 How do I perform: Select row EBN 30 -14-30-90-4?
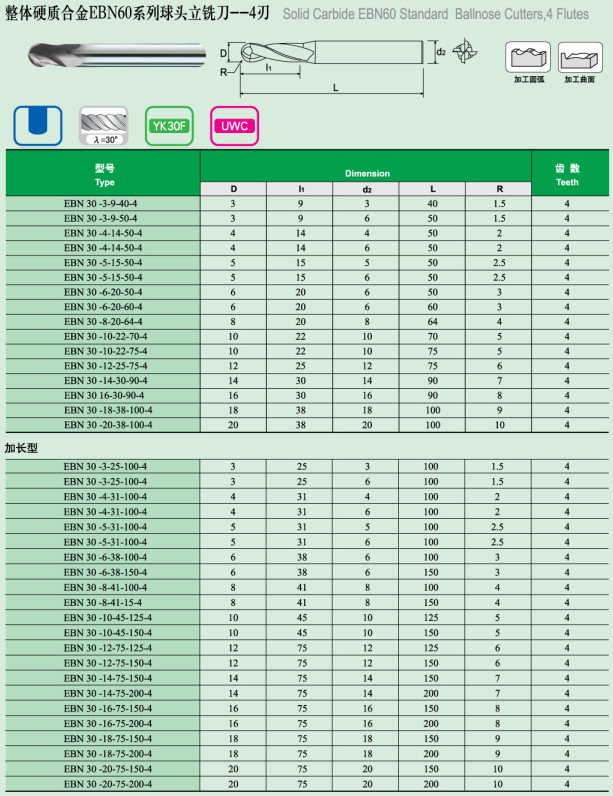(307, 380)
